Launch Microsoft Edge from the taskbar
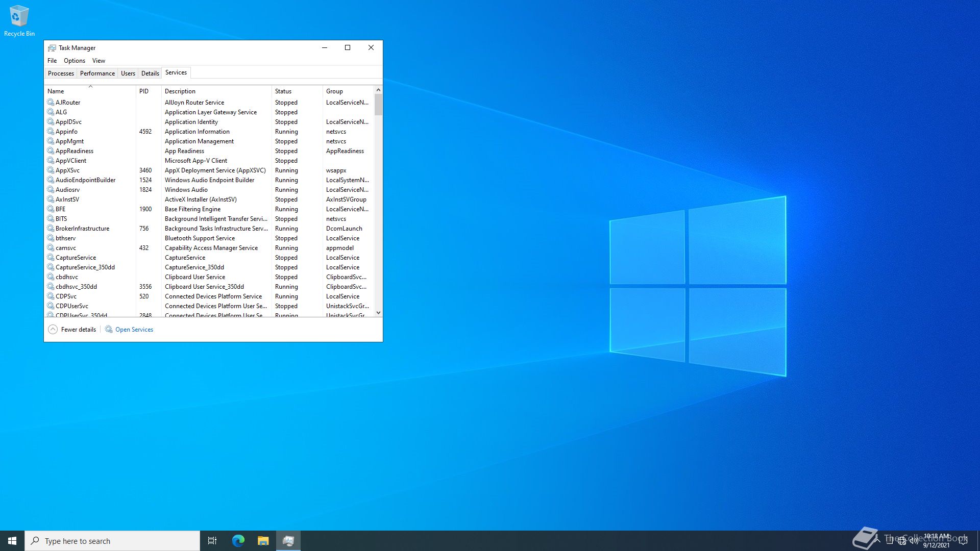Viewport: 980px width, 551px height. click(238, 541)
